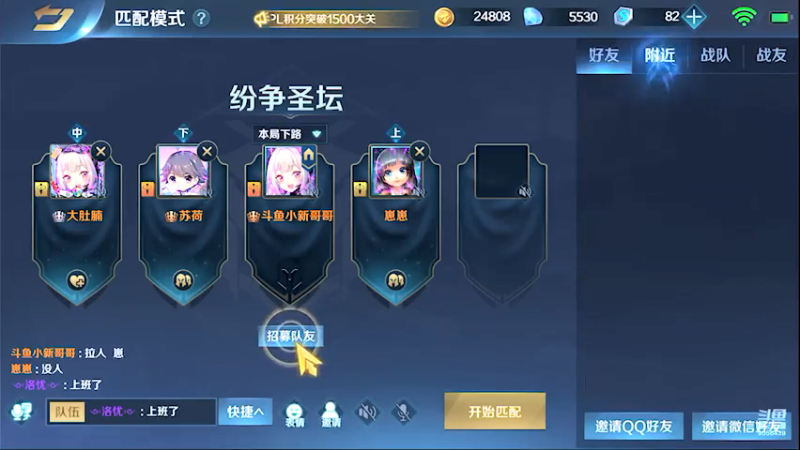Switch to the 战队 tab
This screenshot has width=800, height=450.
tap(715, 55)
